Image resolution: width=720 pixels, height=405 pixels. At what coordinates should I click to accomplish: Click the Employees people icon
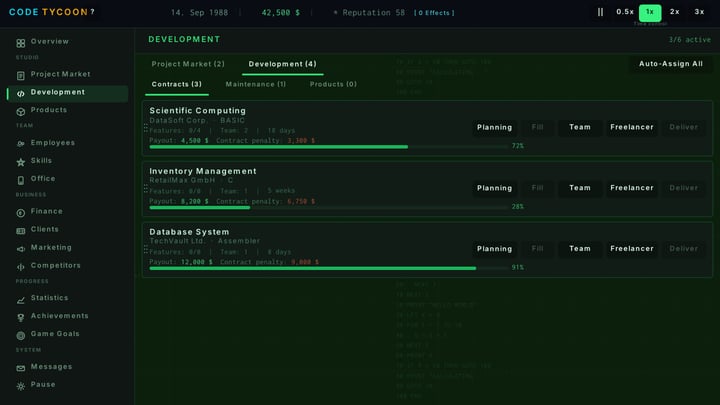point(21,144)
